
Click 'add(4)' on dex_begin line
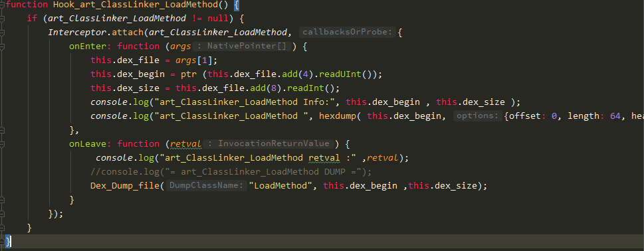click(x=297, y=74)
